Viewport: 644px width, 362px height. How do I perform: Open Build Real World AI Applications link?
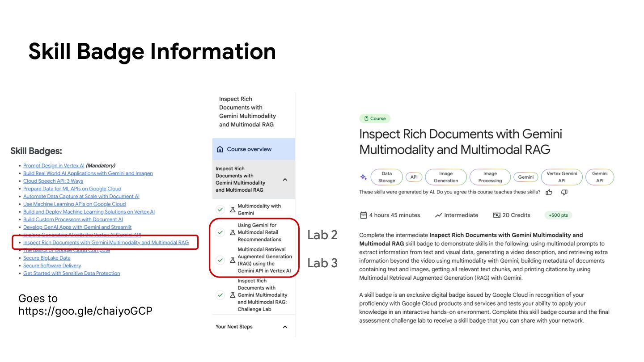[88, 173]
